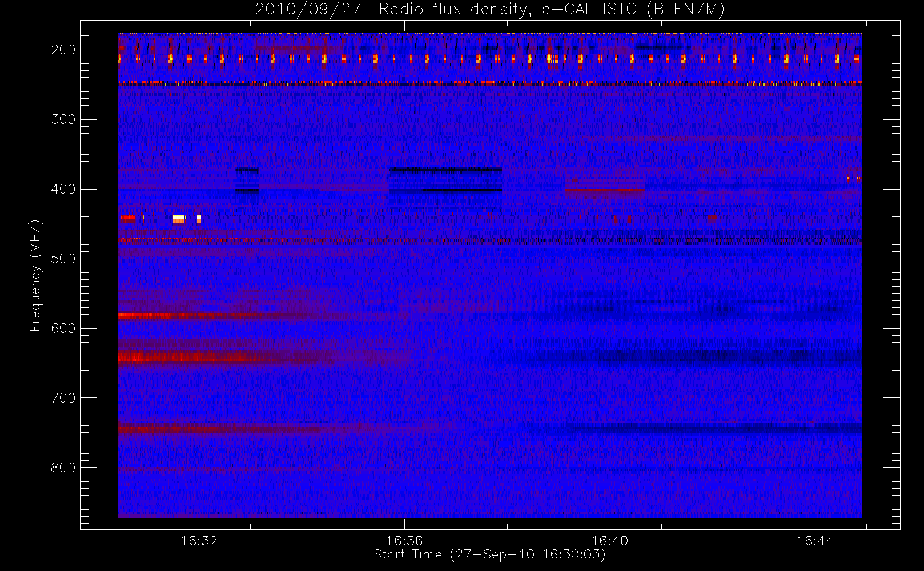Screen dimensions: 924x571
Task: Click the 16:36 time tick label
Action: (x=404, y=541)
